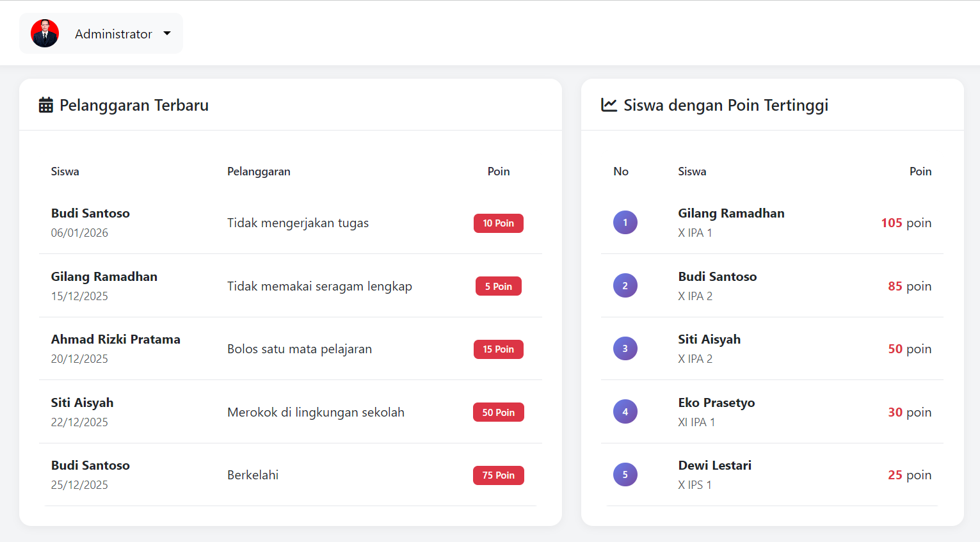Click the Pelanggaran column header

tap(259, 171)
